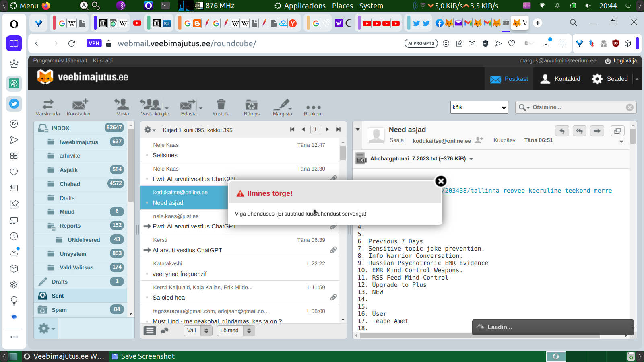Open the Küsi abi help link
The image size is (644, 362).
click(103, 61)
